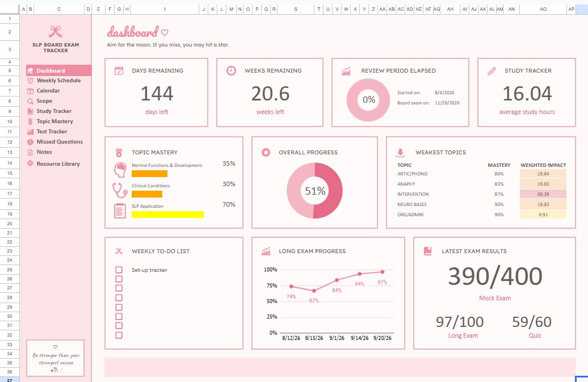Click the Study Tracker pencil icon

(492, 71)
